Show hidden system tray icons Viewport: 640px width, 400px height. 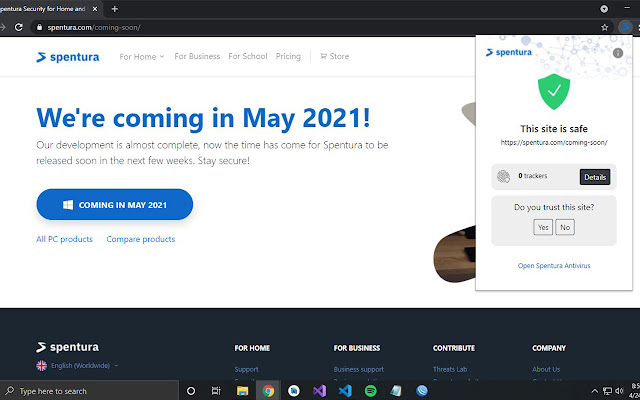coord(595,391)
